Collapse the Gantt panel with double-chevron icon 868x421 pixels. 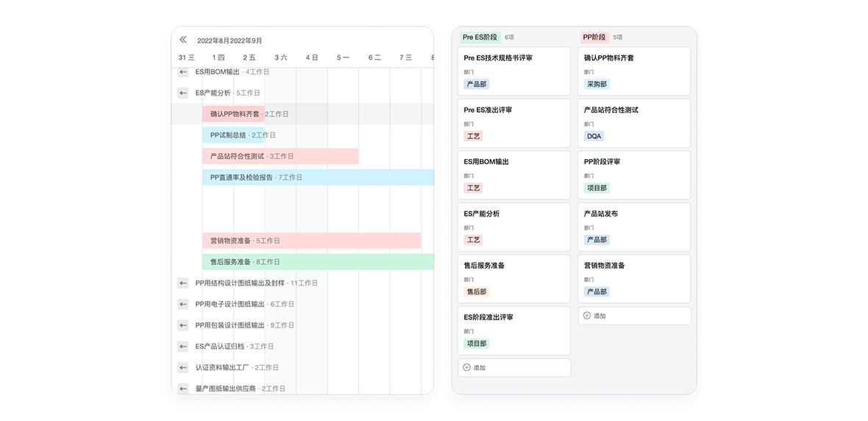tap(183, 40)
